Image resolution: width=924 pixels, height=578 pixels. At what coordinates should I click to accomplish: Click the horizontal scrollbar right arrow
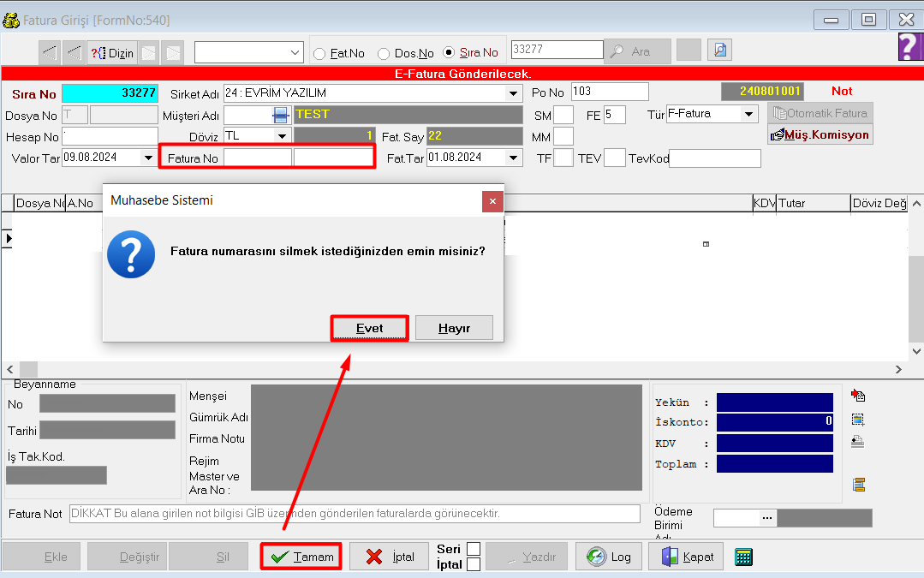[x=899, y=369]
